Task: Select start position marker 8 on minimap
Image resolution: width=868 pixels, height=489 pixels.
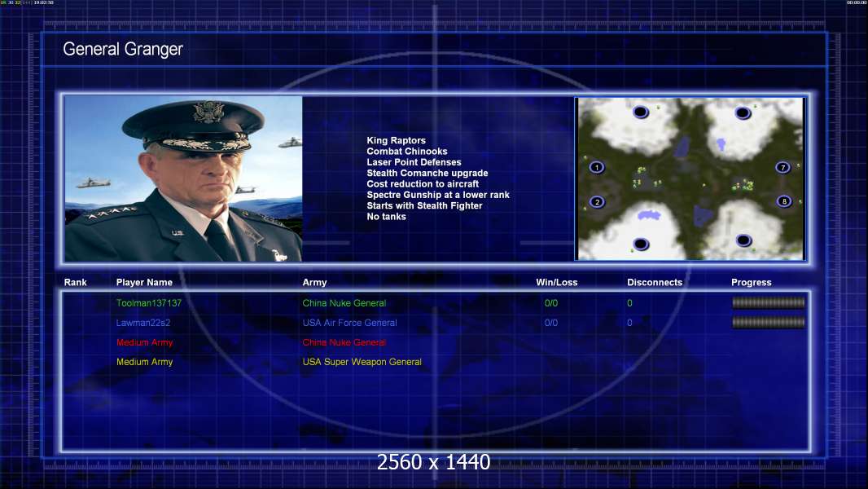Action: (784, 201)
